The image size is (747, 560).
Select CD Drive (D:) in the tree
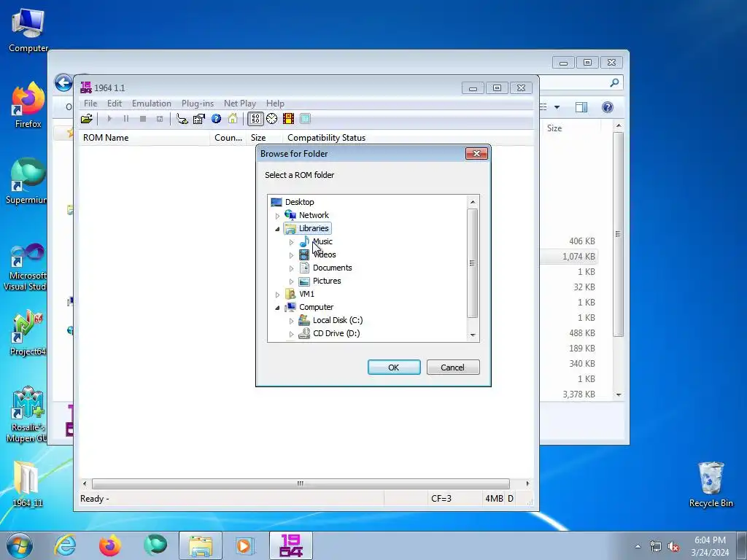click(x=336, y=333)
